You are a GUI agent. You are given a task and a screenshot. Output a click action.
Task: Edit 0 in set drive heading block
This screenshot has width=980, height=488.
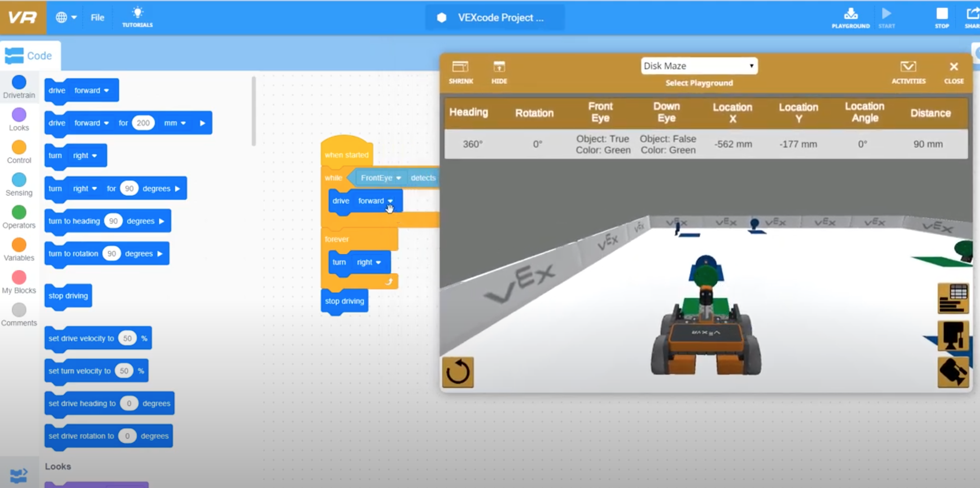click(x=129, y=404)
